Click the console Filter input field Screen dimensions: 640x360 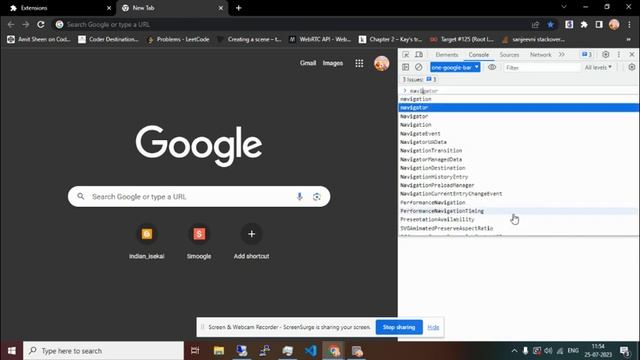pos(542,67)
